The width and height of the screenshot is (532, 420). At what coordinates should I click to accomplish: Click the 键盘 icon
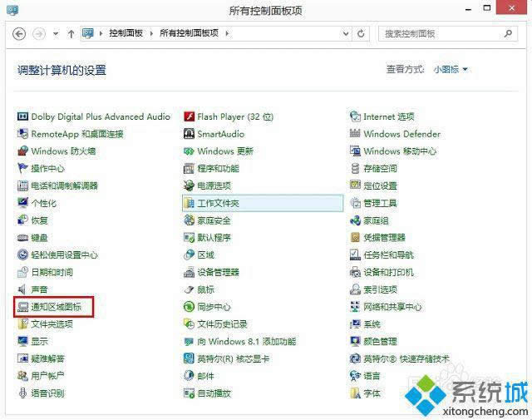[x=22, y=238]
